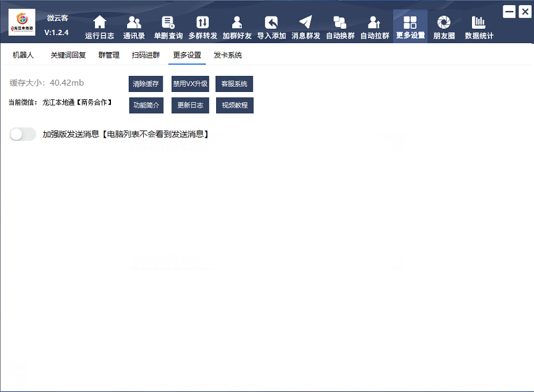Select 单删查询 toolbar icon

(x=168, y=23)
